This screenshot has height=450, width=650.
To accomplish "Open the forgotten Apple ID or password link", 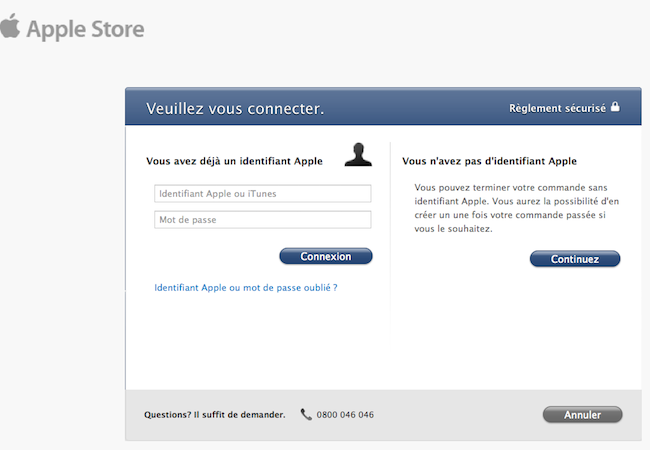I will [x=246, y=288].
